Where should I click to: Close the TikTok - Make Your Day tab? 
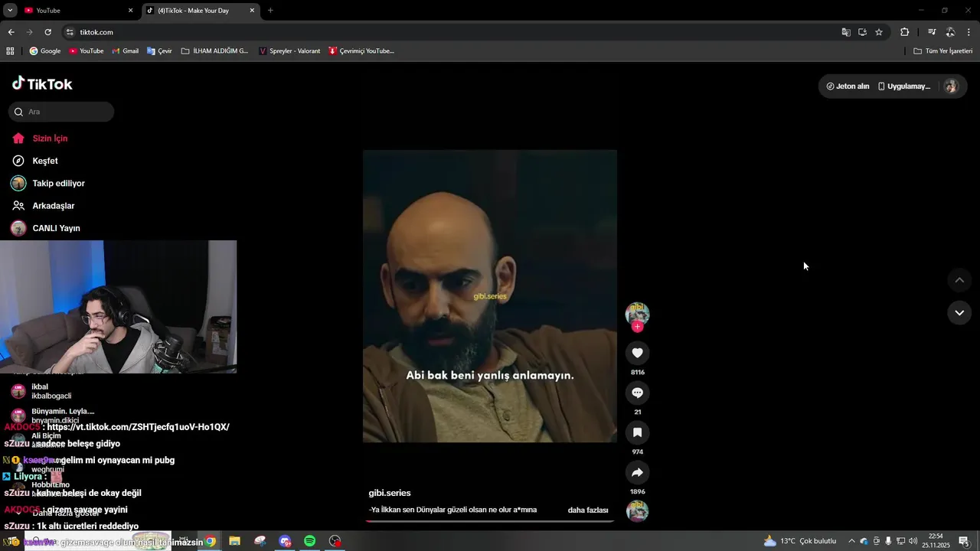point(252,11)
